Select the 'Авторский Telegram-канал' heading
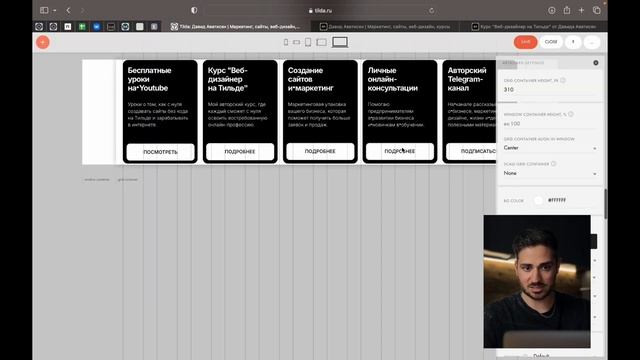The width and height of the screenshot is (640, 360). [467, 79]
